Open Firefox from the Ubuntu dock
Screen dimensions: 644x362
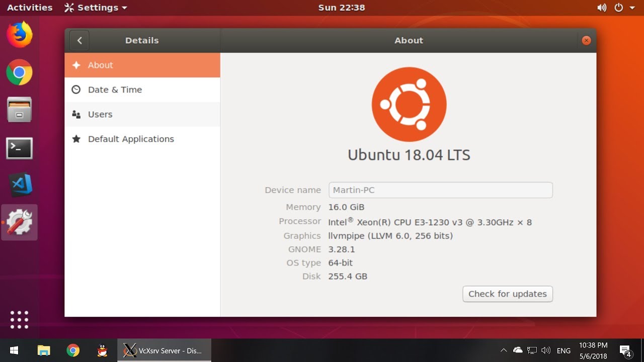19,35
